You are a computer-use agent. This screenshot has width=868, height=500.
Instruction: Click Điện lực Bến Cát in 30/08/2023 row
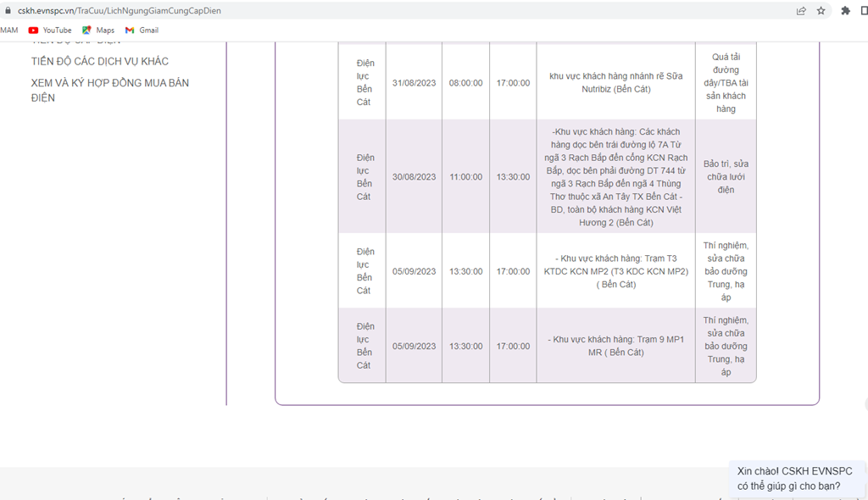click(364, 176)
